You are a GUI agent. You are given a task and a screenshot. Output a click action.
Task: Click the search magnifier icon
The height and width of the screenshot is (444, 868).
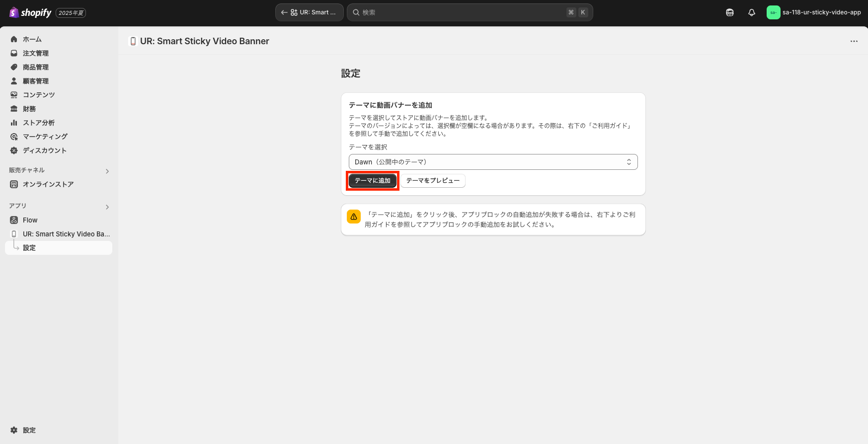pyautogui.click(x=356, y=12)
